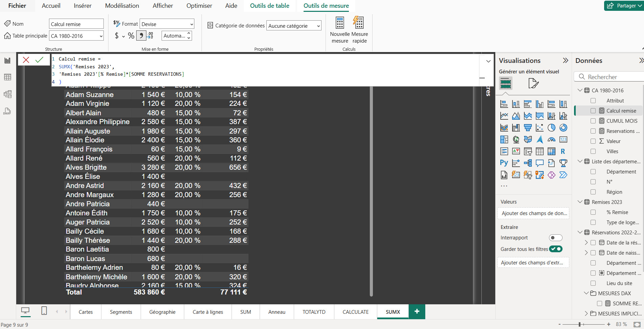Click the Mesure rapide button
Image resolution: width=644 pixels, height=329 pixels.
click(x=359, y=30)
